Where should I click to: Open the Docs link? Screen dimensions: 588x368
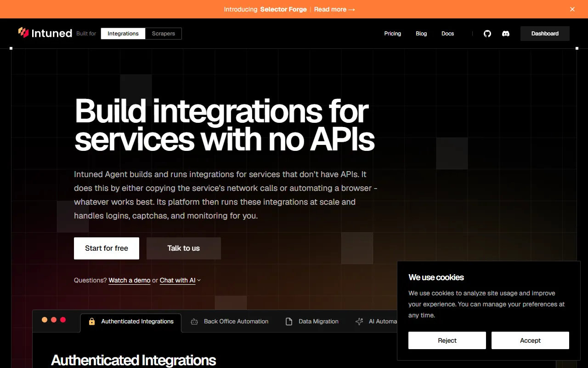448,34
